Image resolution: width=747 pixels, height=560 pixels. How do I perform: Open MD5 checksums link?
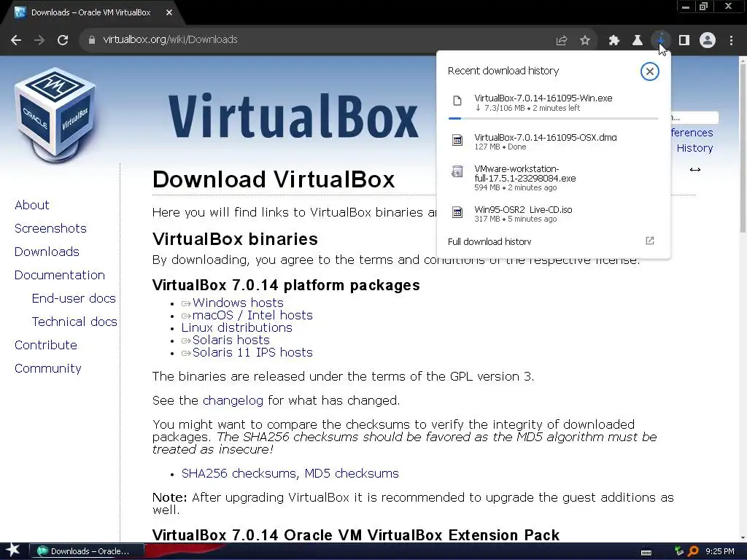tap(352, 473)
